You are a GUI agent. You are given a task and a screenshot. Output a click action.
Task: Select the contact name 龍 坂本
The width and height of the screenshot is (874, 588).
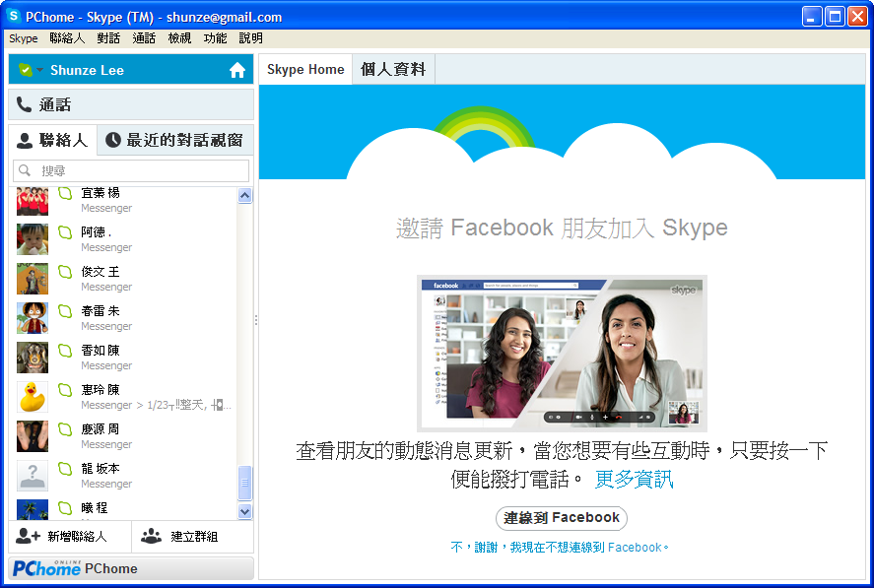coord(101,469)
